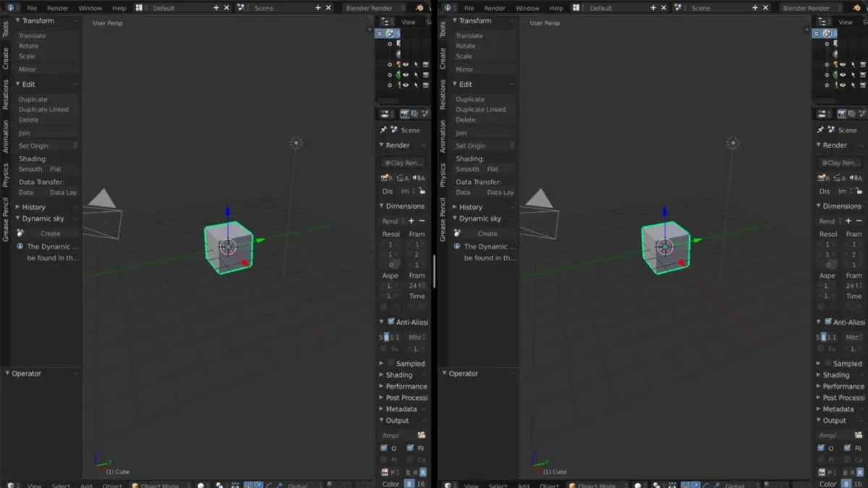Toggle Anti-Aliasing checkbox in left window
868x488 pixels.
(x=391, y=322)
